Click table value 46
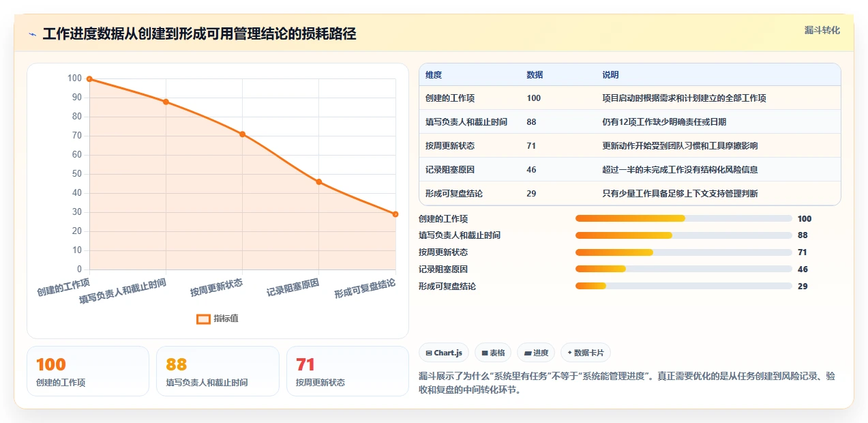This screenshot has width=868, height=423. (x=532, y=170)
